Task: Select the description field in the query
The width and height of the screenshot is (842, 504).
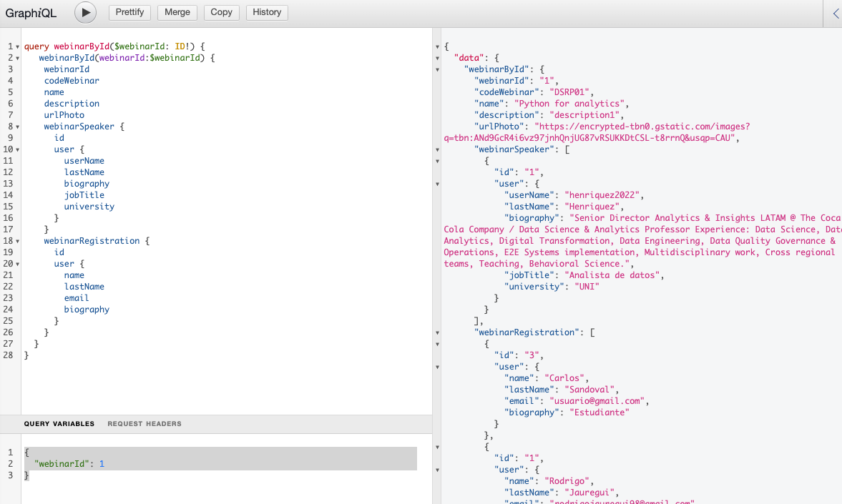Action: (72, 103)
